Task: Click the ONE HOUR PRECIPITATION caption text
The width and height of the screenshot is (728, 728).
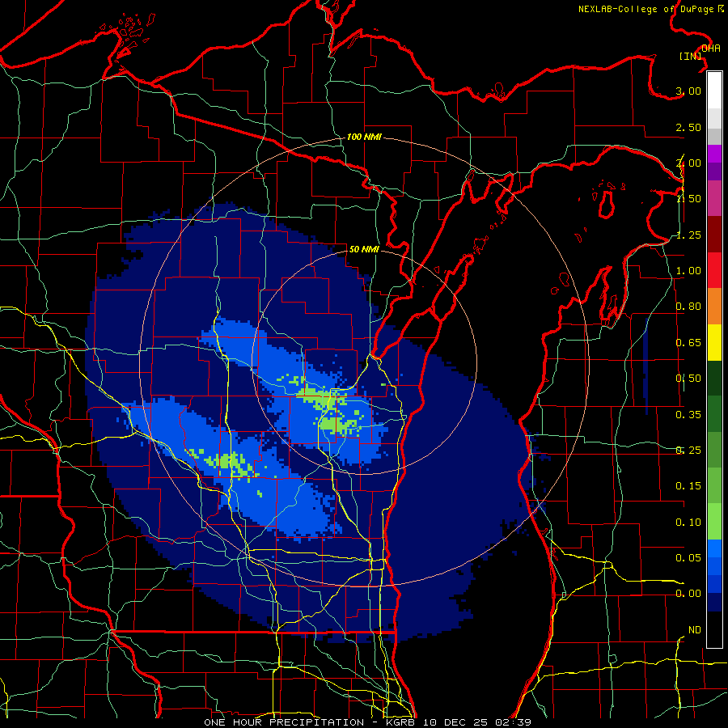Action: [x=284, y=722]
